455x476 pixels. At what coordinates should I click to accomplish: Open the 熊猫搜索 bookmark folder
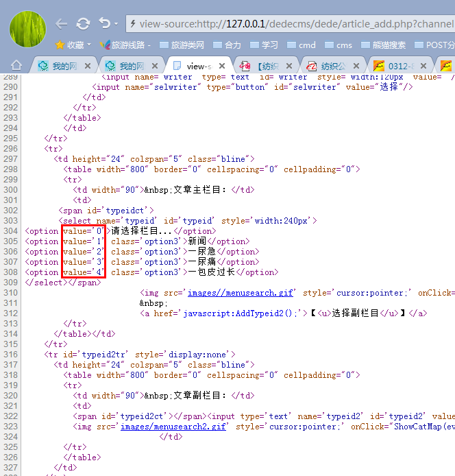[384, 45]
